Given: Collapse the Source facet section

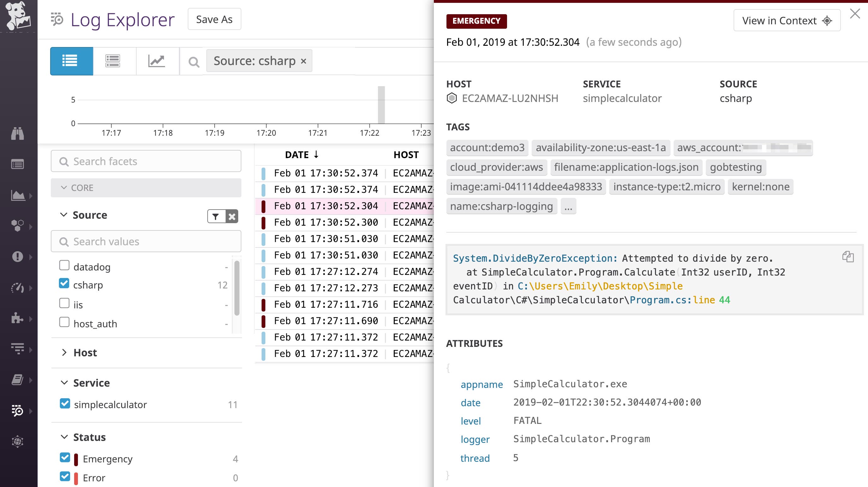Looking at the screenshot, I should pos(63,215).
